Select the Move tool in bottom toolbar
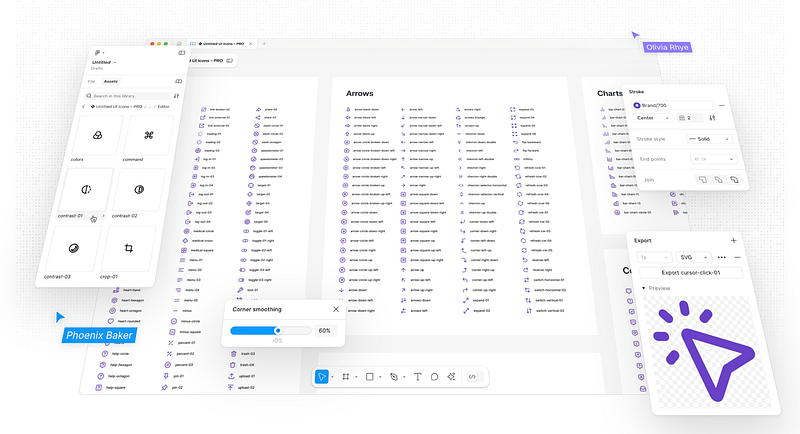The width and height of the screenshot is (800, 434). point(321,377)
